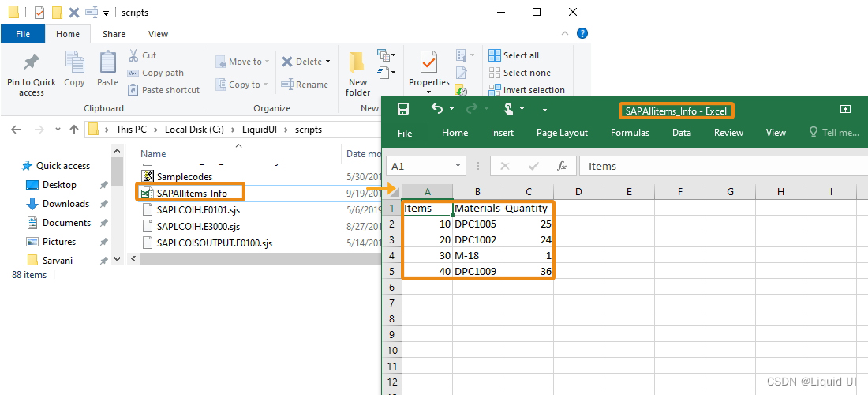The width and height of the screenshot is (868, 395).
Task: Go Up one folder level
Action: (x=74, y=130)
